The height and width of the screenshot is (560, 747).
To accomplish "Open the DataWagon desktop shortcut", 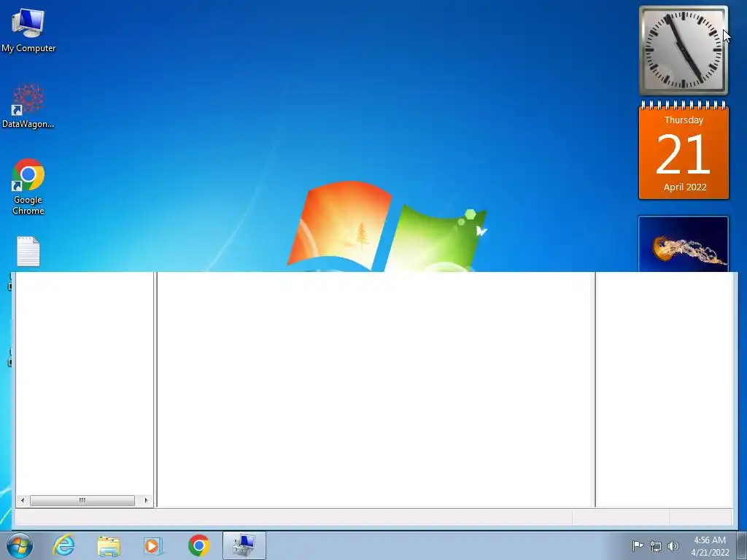I will (28, 106).
